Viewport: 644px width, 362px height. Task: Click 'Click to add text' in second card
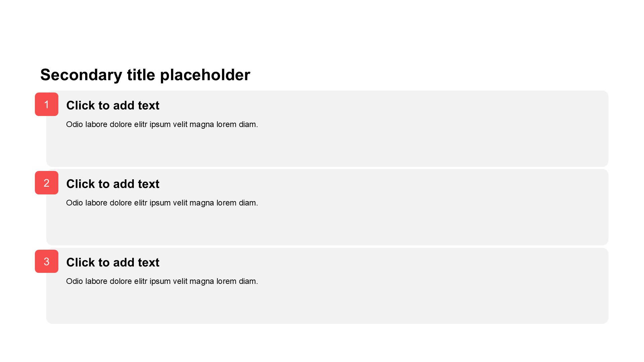113,184
